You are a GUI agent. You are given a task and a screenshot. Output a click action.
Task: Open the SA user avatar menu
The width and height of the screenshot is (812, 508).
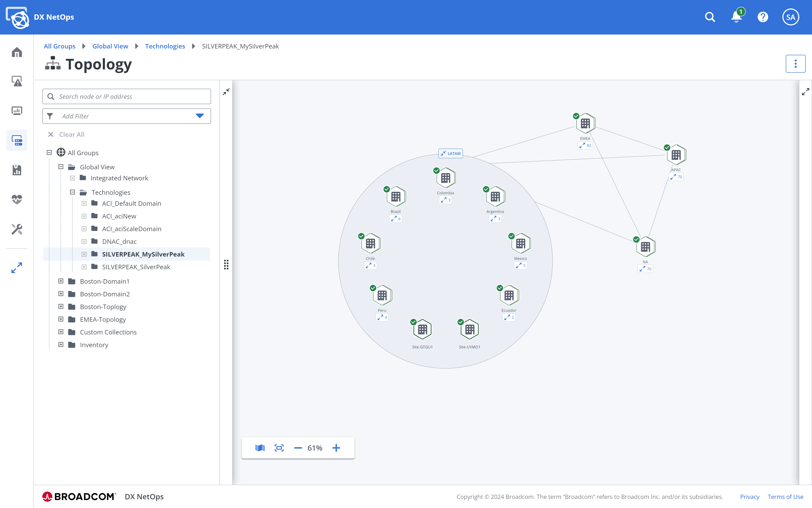[x=790, y=17]
